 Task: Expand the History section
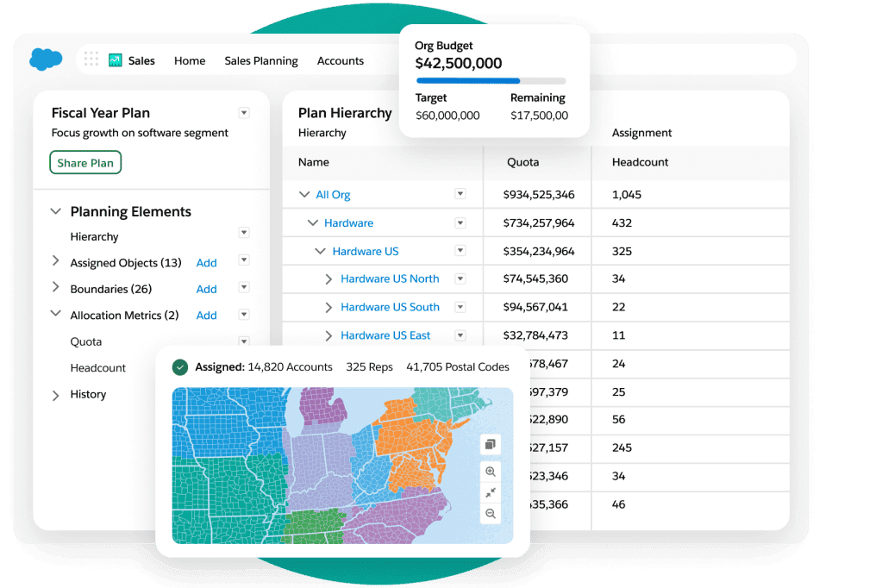pyautogui.click(x=55, y=394)
